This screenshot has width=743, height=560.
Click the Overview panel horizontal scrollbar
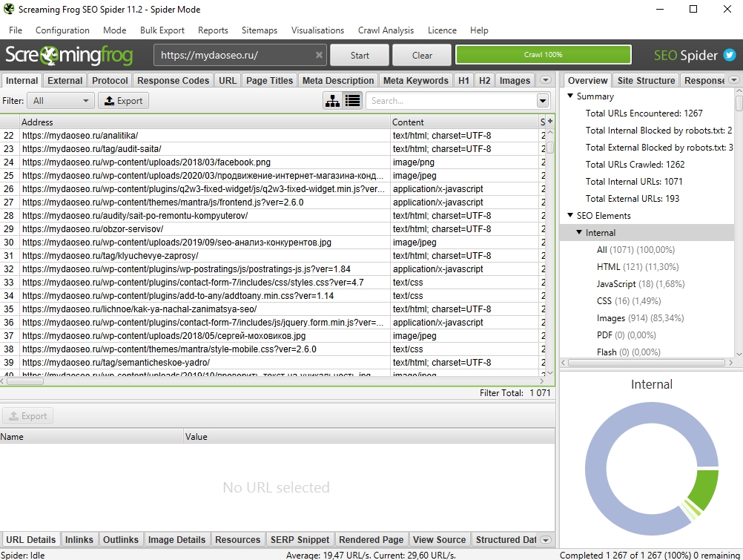647,362
